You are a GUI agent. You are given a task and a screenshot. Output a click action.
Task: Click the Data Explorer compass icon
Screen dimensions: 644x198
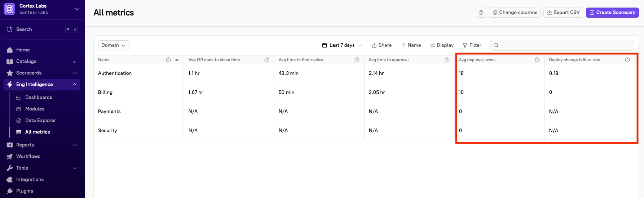[x=19, y=121]
